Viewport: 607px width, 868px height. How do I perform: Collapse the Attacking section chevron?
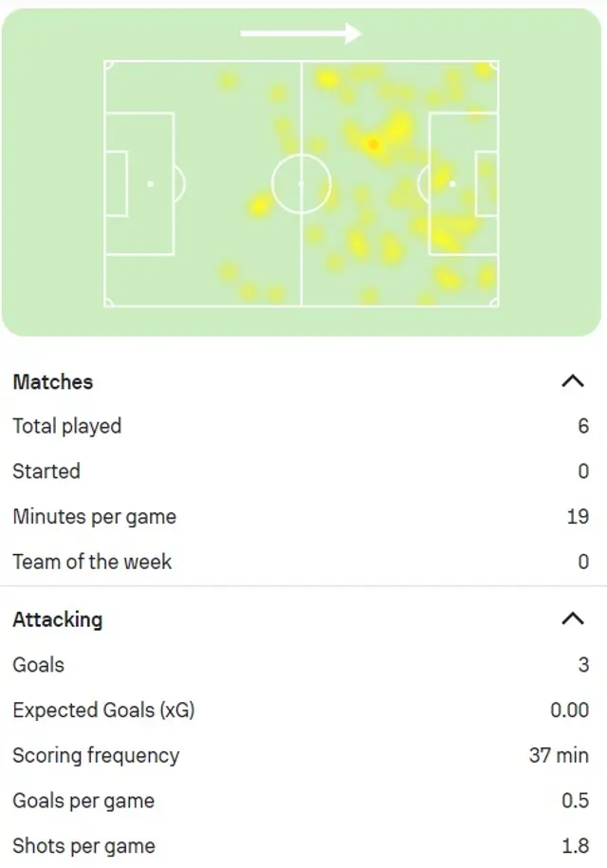pos(572,619)
